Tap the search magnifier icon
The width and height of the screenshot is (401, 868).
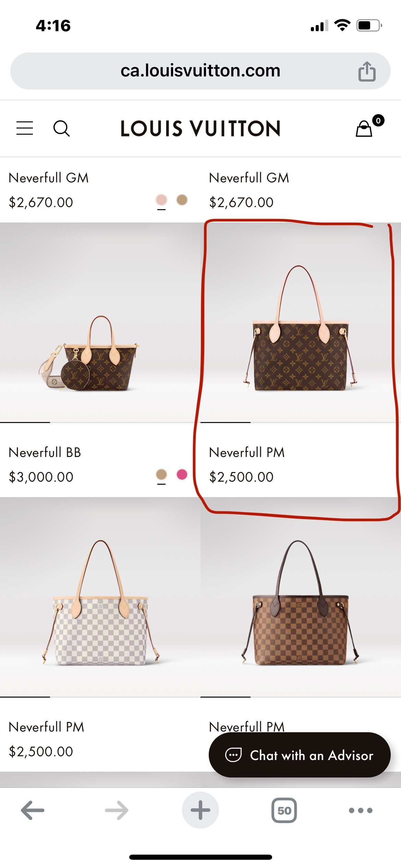pos(62,128)
